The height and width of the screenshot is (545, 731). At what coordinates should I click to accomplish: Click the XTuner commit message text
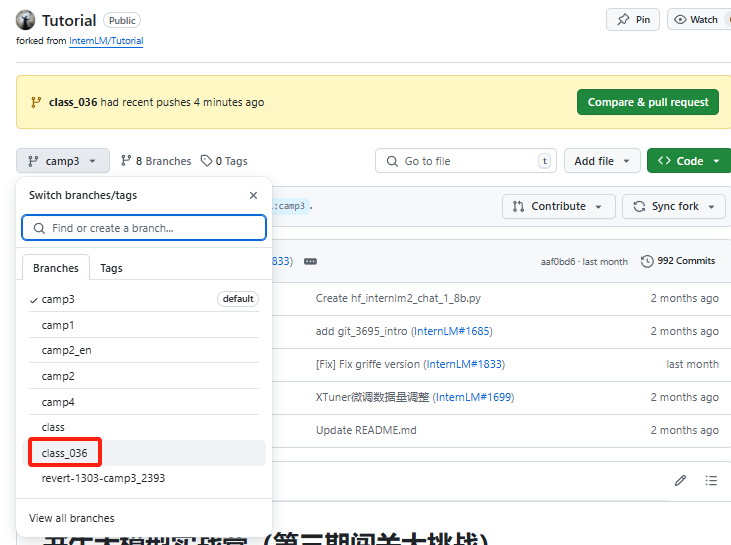point(372,397)
